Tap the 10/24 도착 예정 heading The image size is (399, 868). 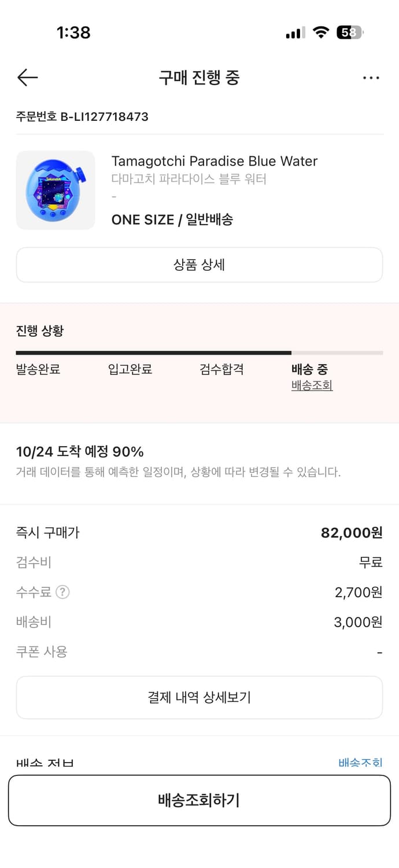point(80,451)
